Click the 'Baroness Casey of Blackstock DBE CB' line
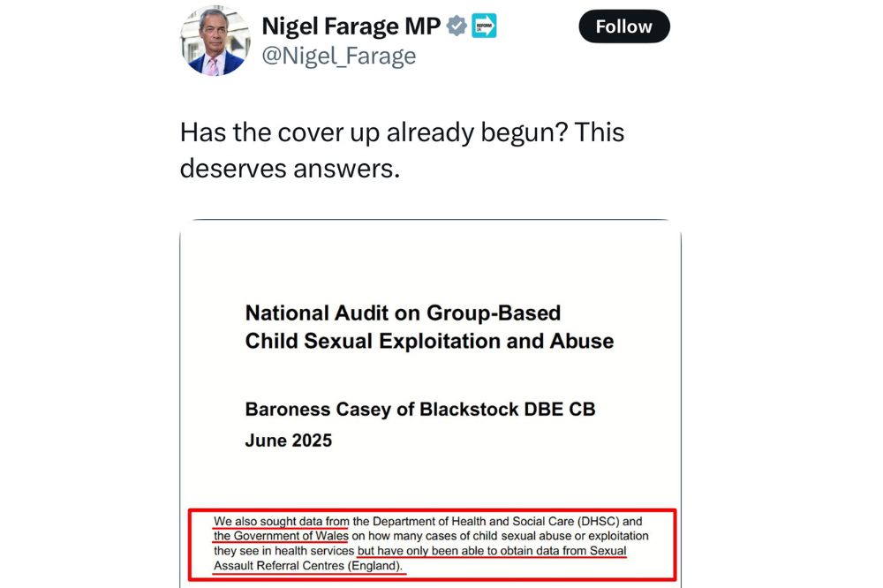Viewport: 883px width, 588px height. click(419, 410)
